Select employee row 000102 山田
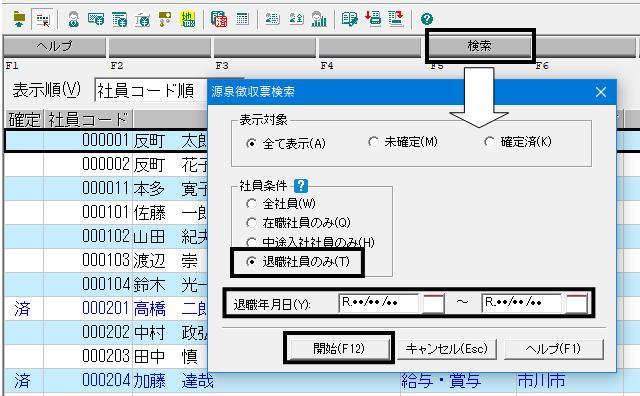 point(106,237)
